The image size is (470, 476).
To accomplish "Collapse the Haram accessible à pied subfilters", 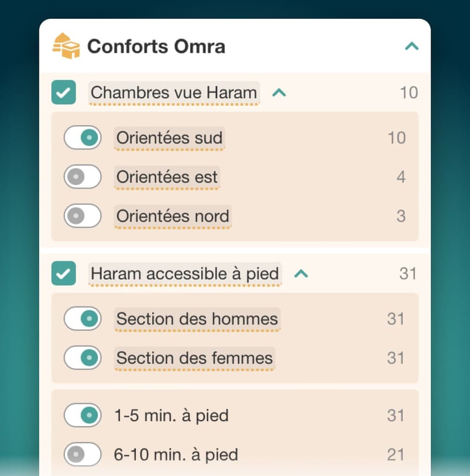I will [x=301, y=273].
